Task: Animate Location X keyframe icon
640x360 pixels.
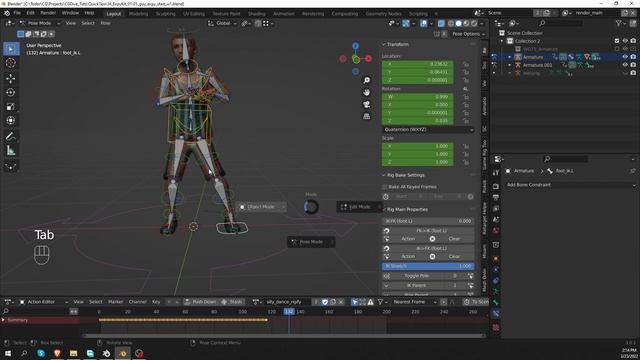Action: pos(466,64)
